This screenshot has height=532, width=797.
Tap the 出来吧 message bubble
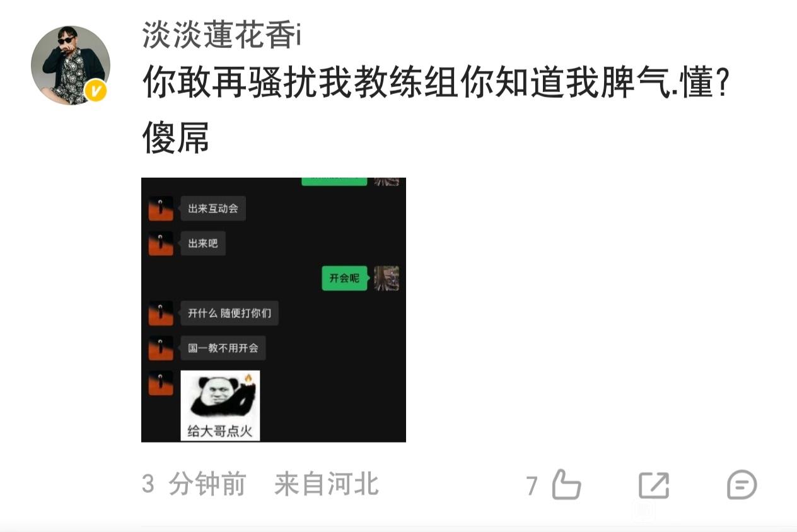tap(203, 243)
